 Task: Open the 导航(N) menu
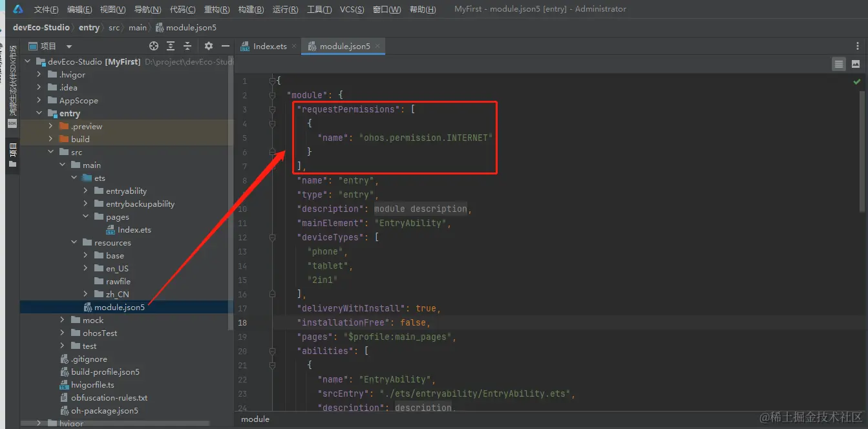(x=148, y=9)
